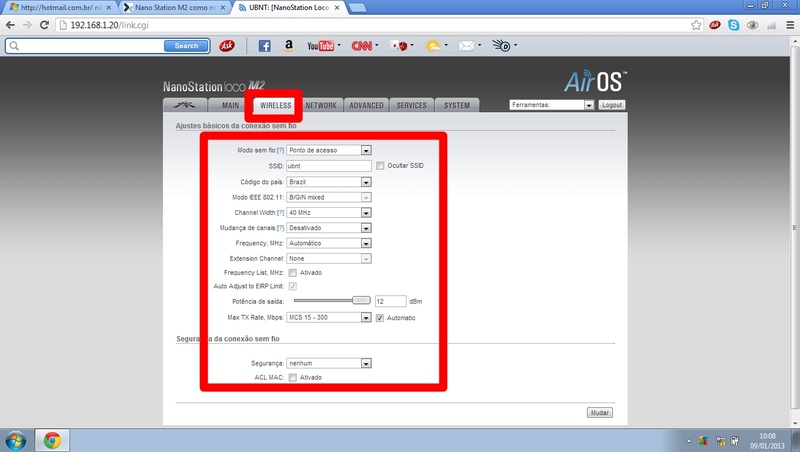Click the Dictionary.com toolbar icon
Screen dimensions: 800x452
[502, 46]
